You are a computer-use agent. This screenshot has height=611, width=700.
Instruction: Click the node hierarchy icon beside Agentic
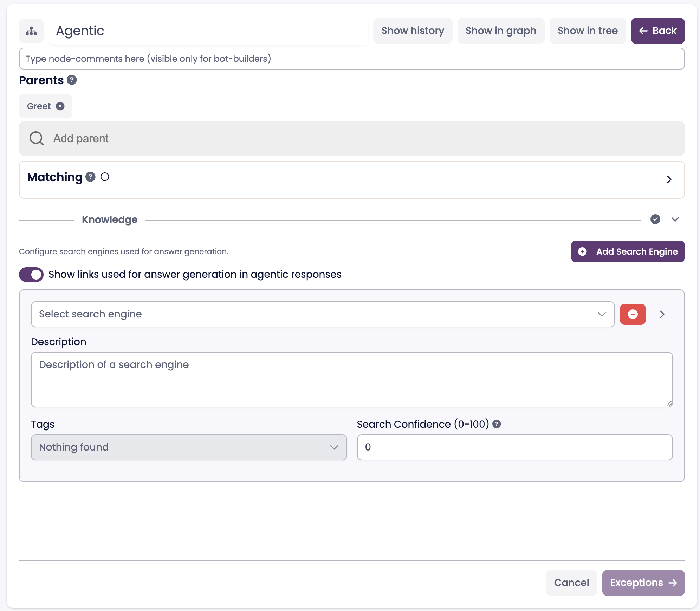point(31,31)
